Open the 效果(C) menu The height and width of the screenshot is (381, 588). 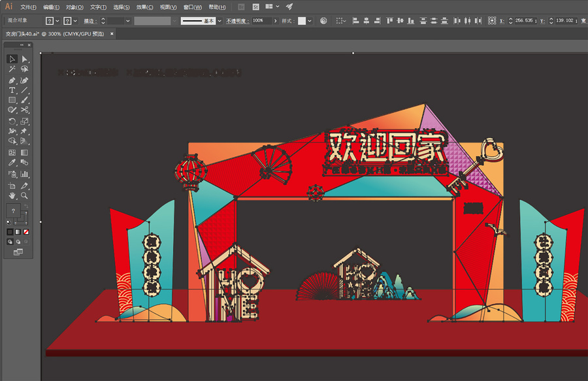[145, 7]
